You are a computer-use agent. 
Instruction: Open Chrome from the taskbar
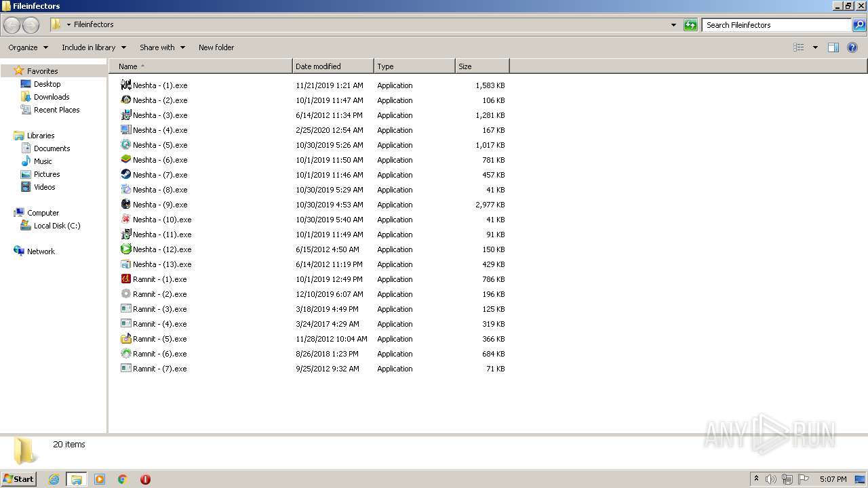coord(123,479)
